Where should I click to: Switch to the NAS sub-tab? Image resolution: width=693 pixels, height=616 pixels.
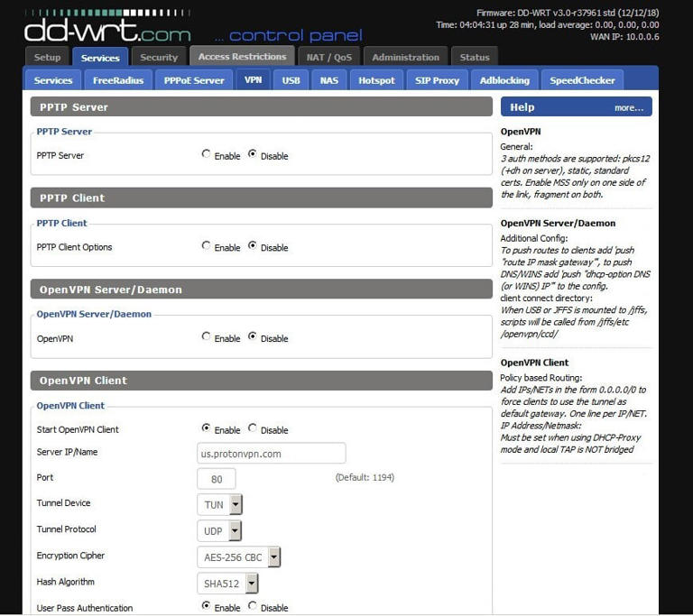pos(328,80)
